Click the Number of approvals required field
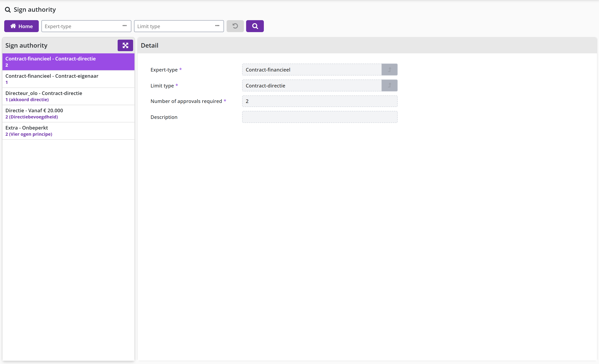The height and width of the screenshot is (364, 599). 320,101
